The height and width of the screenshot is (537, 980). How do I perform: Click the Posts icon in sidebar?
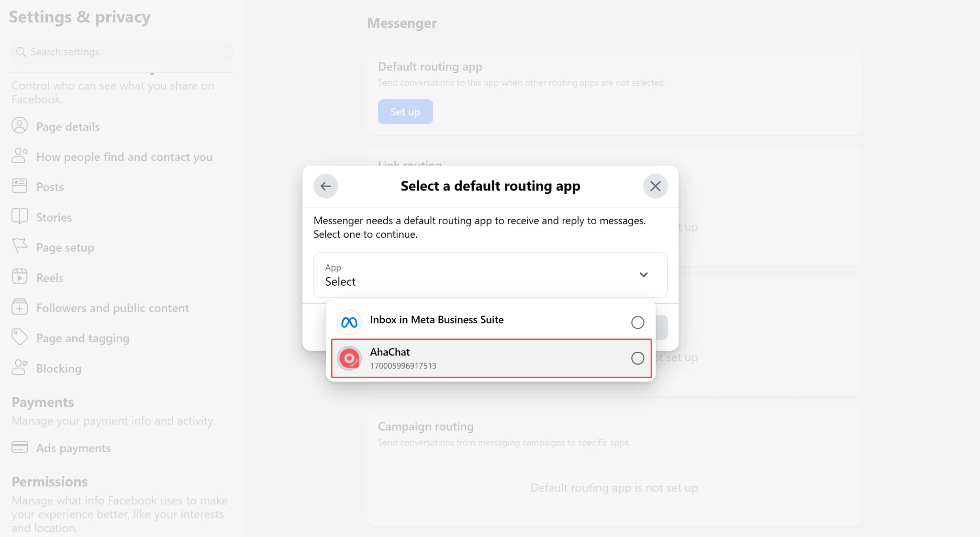[x=20, y=186]
